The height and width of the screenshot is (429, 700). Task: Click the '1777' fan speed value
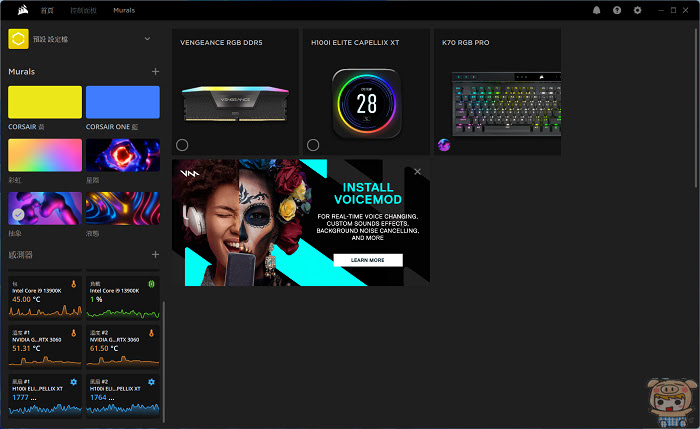coord(21,397)
